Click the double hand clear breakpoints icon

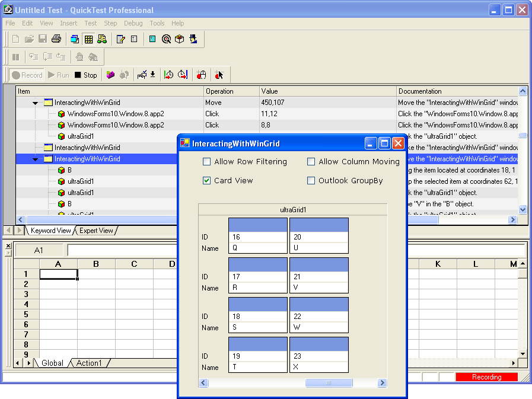point(93,57)
